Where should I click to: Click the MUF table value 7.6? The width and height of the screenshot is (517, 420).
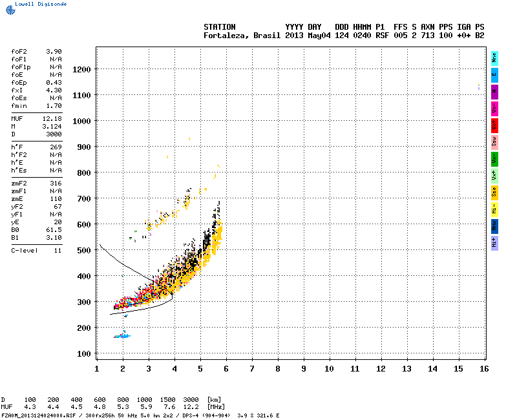[x=169, y=407]
